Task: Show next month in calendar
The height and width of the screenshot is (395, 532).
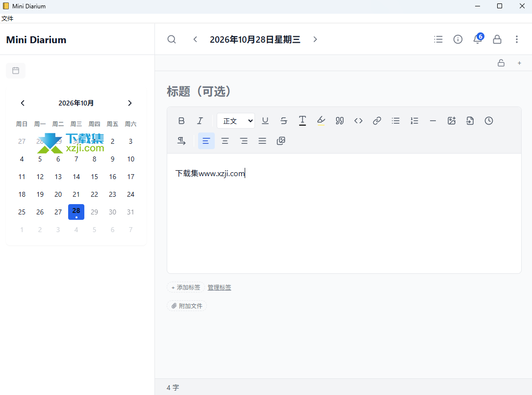Action: tap(129, 103)
